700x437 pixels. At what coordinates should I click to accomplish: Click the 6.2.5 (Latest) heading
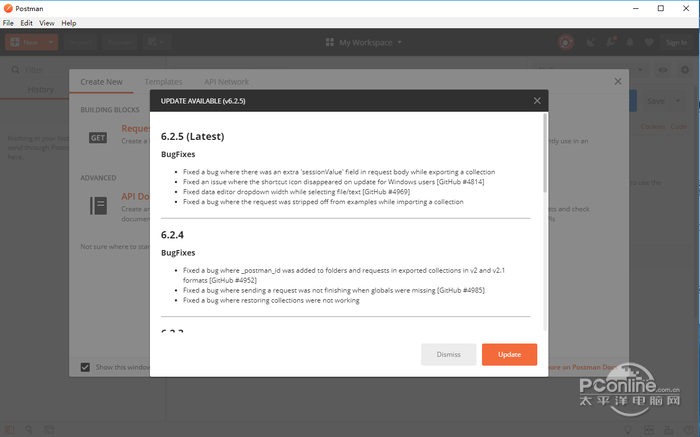192,137
